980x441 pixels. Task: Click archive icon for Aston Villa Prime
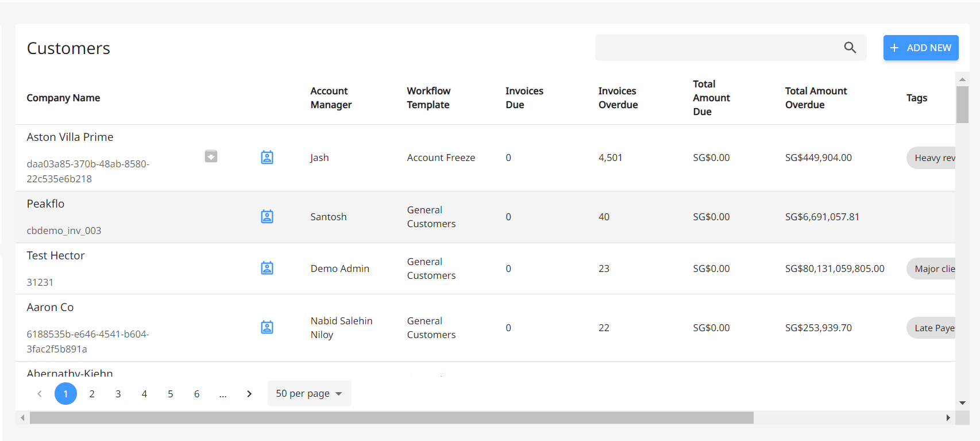click(211, 156)
